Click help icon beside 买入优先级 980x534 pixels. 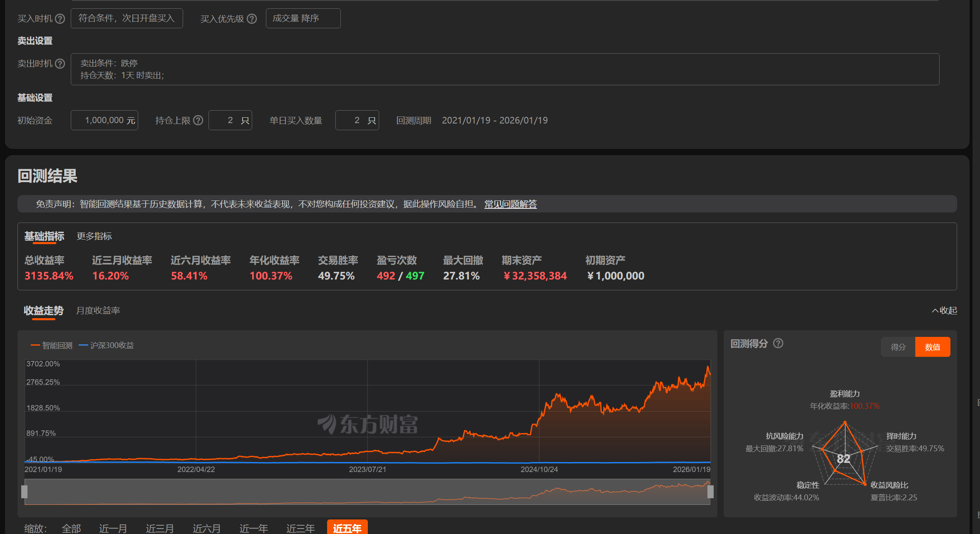[x=252, y=19]
